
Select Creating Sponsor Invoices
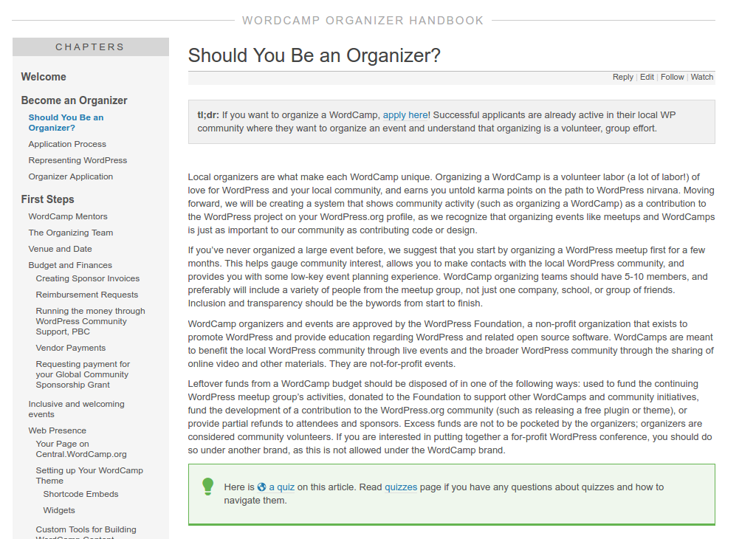coord(88,278)
